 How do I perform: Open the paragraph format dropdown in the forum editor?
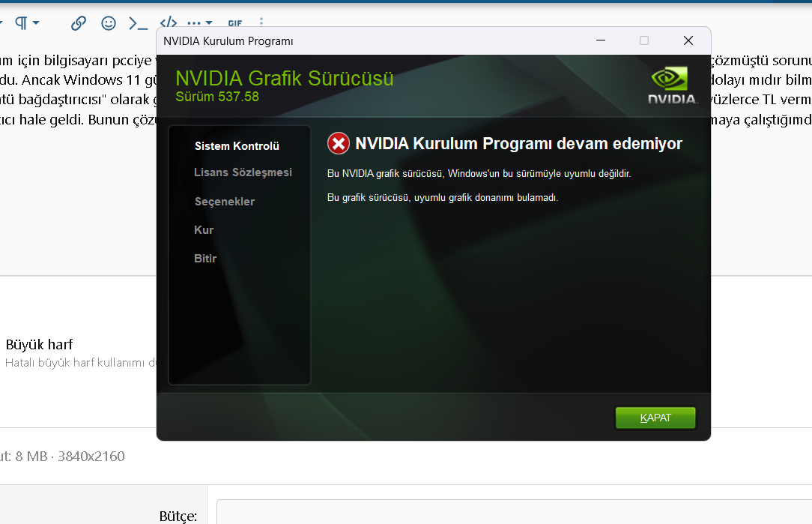point(27,22)
